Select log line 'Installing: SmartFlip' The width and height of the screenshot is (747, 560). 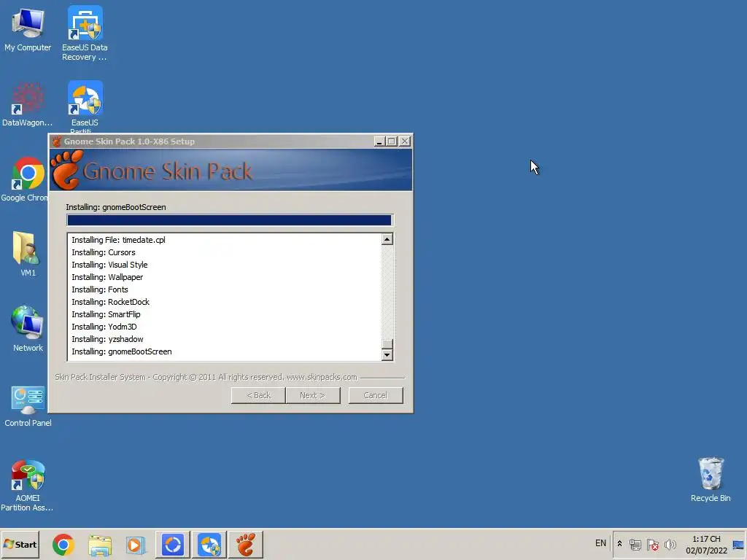click(x=106, y=314)
